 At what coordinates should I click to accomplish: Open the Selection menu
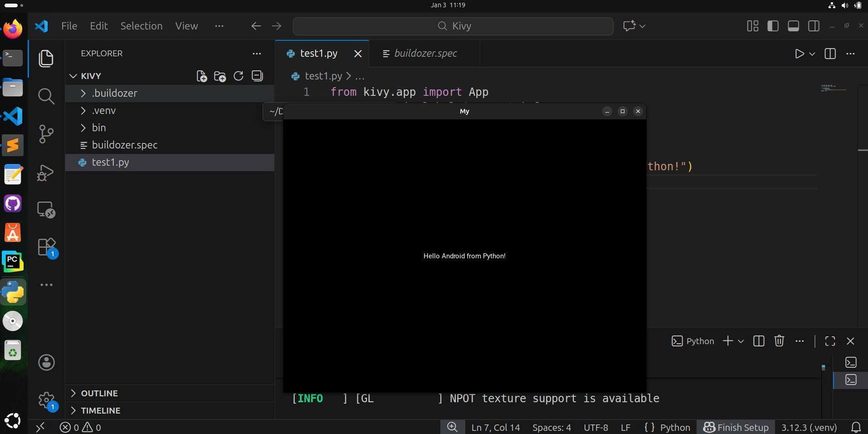point(141,26)
